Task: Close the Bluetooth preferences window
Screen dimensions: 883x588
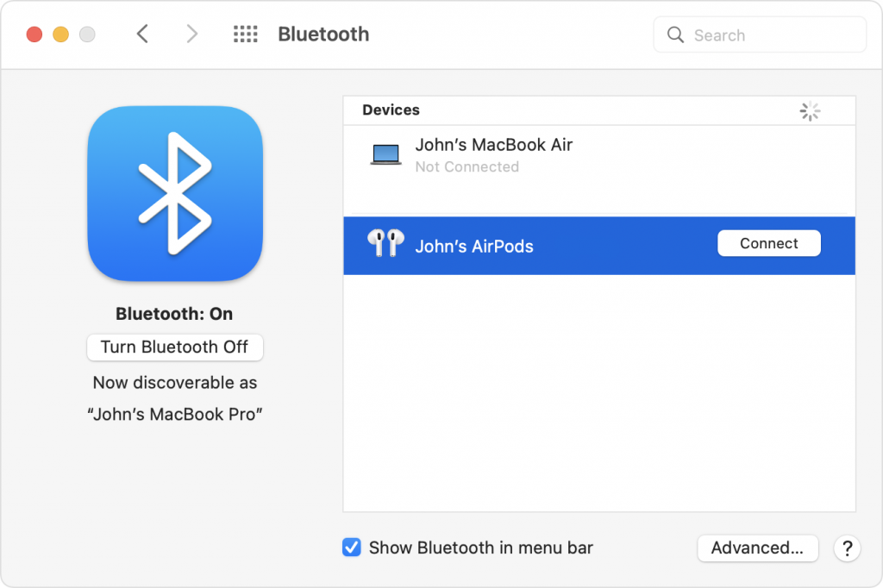Action: click(x=34, y=34)
